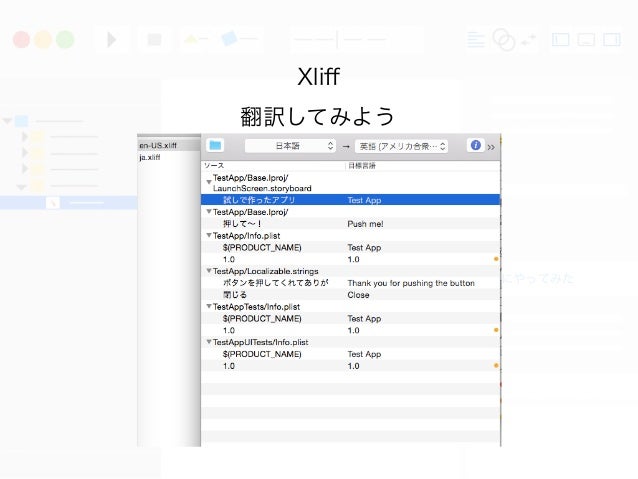Select source 1.0 under TestAppUITests/Info.plist
This screenshot has width=638, height=479.
229,366
